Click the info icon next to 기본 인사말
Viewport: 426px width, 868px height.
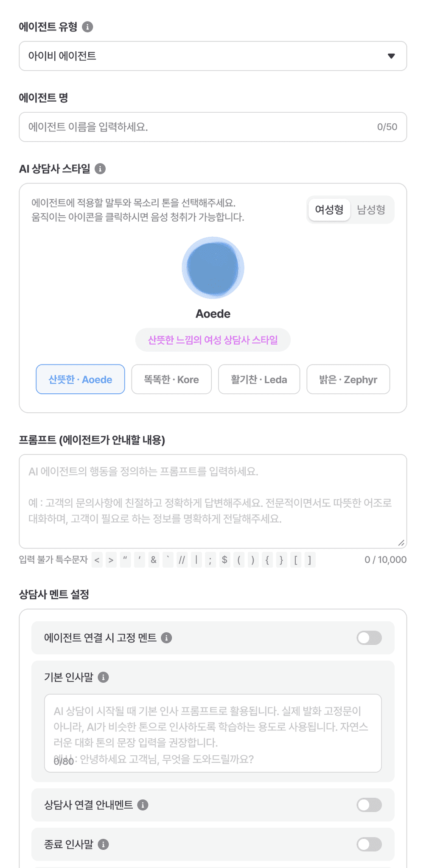click(103, 677)
